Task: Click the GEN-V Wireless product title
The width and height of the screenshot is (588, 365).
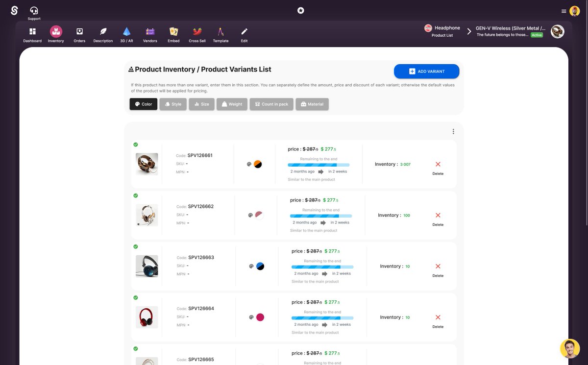Action: tap(511, 28)
